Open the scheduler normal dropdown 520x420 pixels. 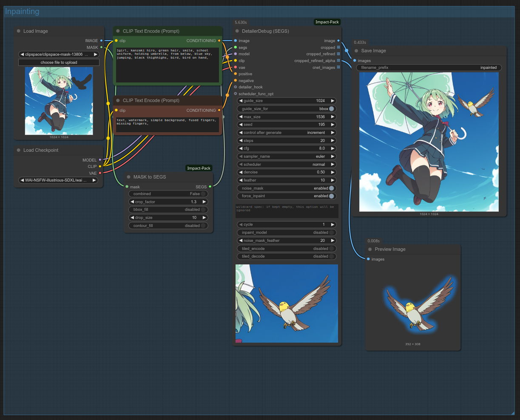coord(287,165)
